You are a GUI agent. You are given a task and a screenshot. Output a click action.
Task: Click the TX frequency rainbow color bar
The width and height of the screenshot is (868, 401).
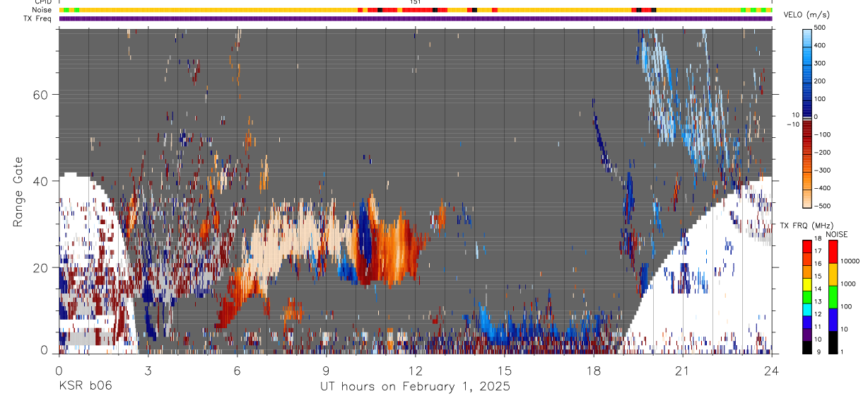pyautogui.click(x=807, y=297)
